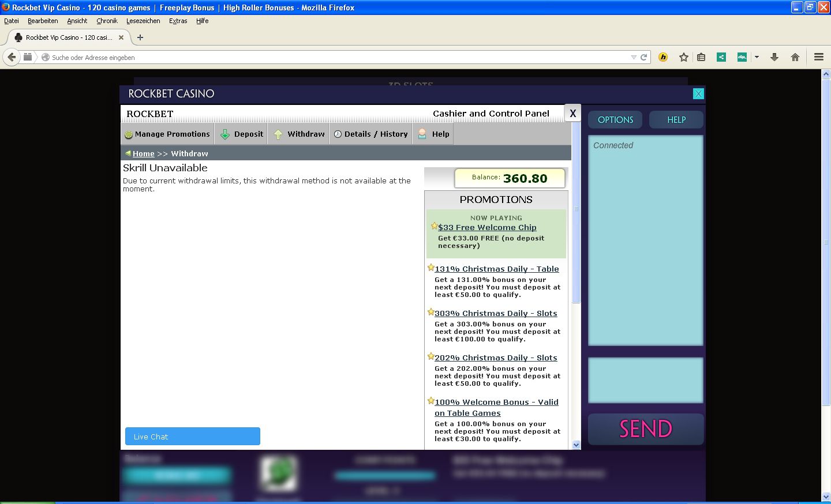Switch to the Deposit tab
This screenshot has height=504, width=831.
click(x=242, y=134)
